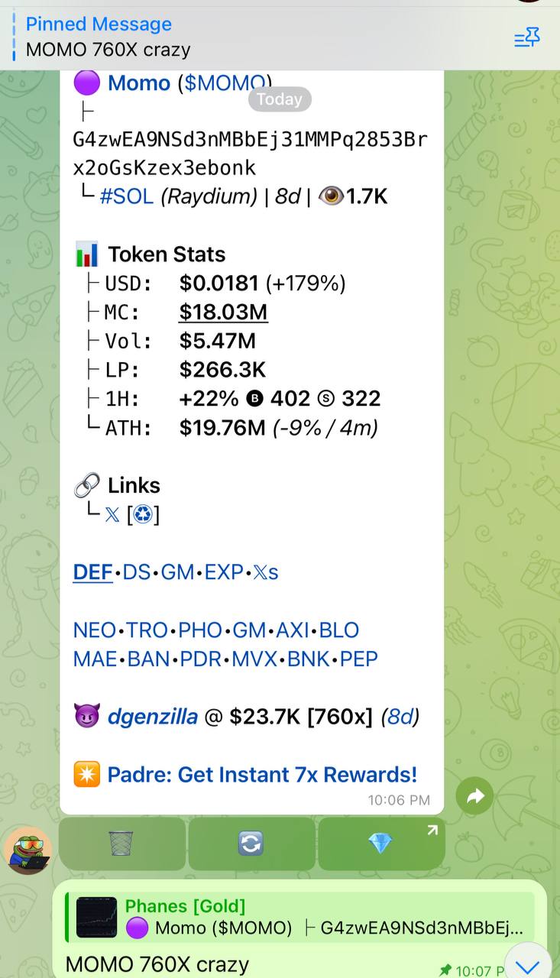Tap Padre: Get Instant 7x Rewards

point(262,774)
